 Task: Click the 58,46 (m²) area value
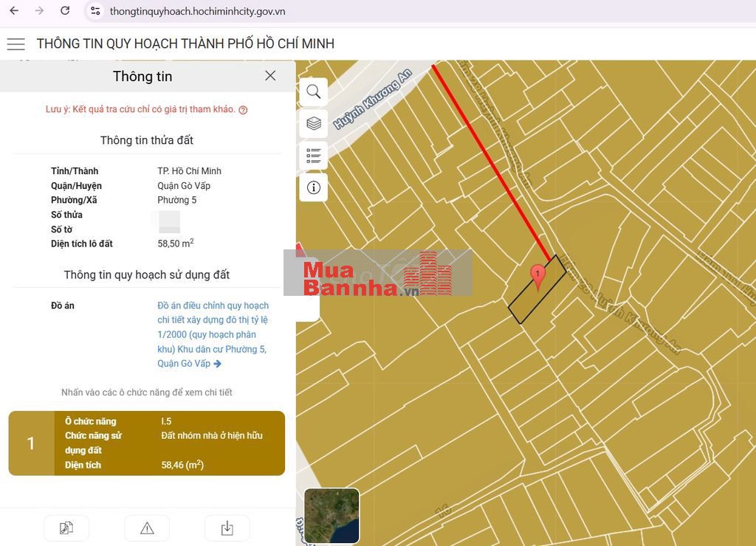[182, 465]
